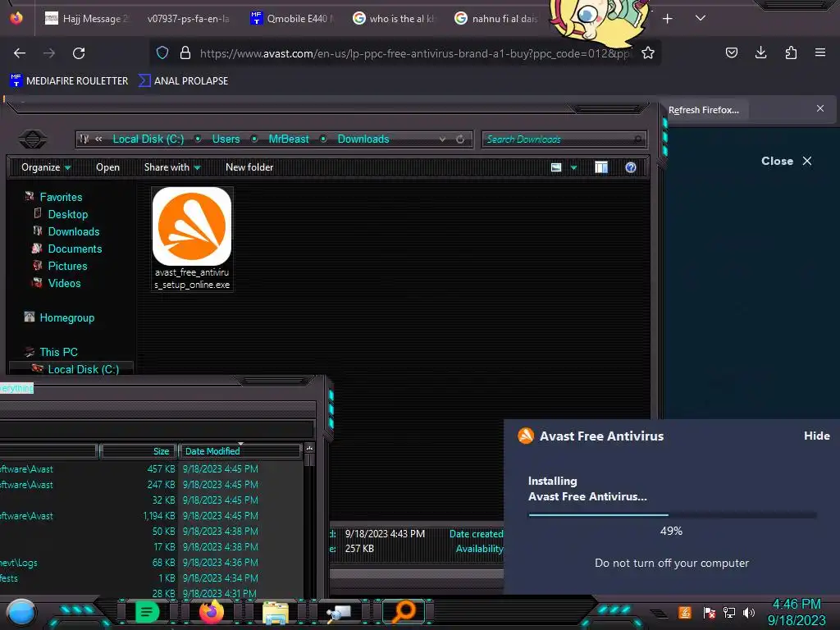The height and width of the screenshot is (630, 840).
Task: Switch to the 'who is the al' Google tab
Action: pyautogui.click(x=394, y=19)
